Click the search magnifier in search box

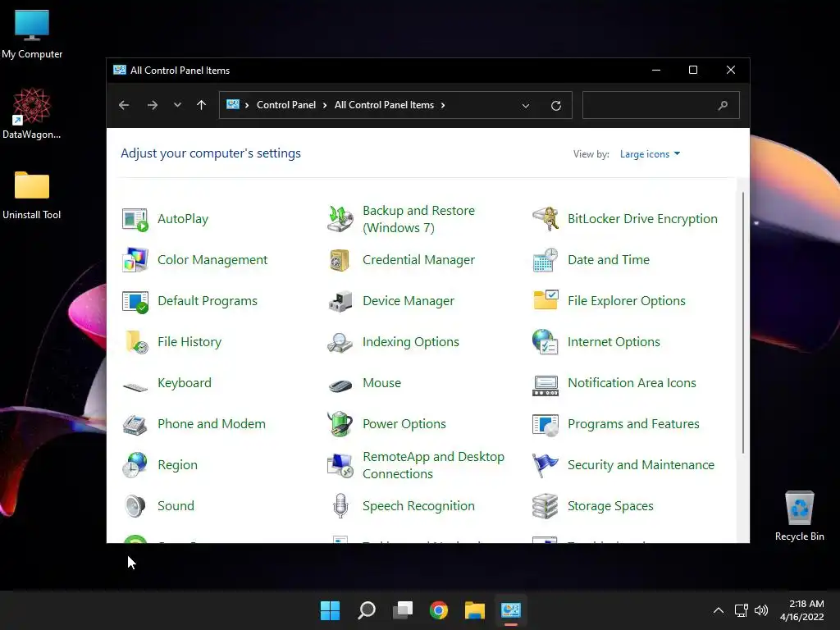tap(723, 106)
